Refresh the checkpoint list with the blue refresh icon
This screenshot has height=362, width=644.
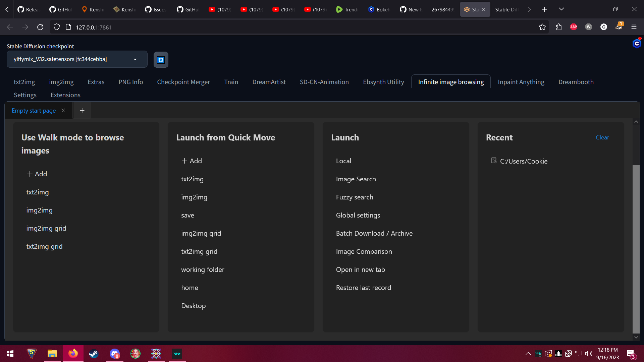(x=161, y=60)
